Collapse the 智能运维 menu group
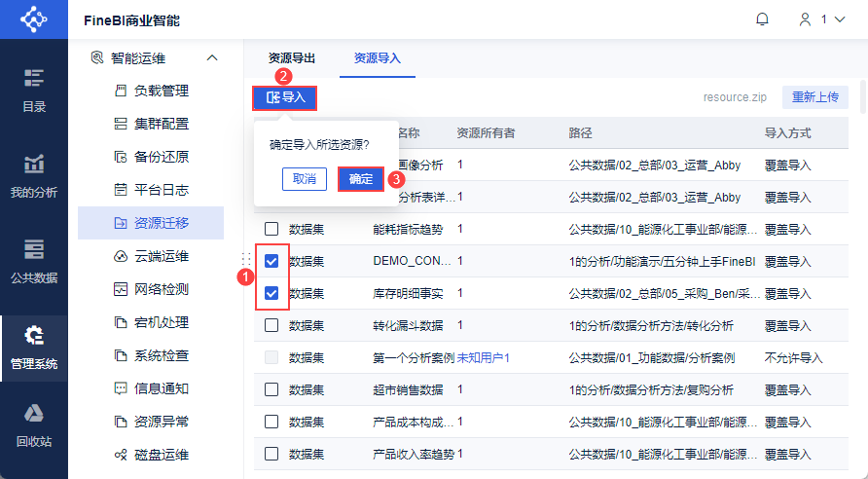868x479 pixels. 213,58
